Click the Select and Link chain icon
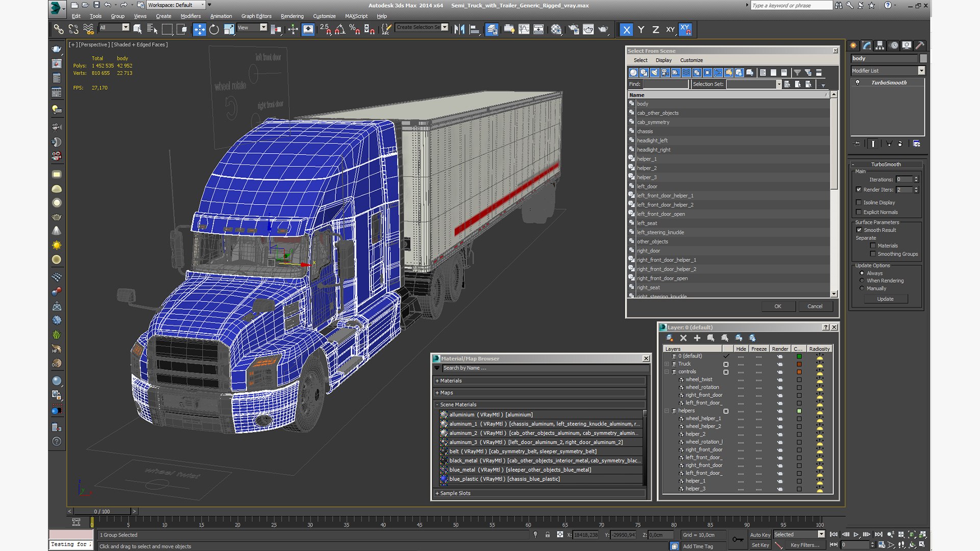This screenshot has width=980, height=551. pos(59,30)
